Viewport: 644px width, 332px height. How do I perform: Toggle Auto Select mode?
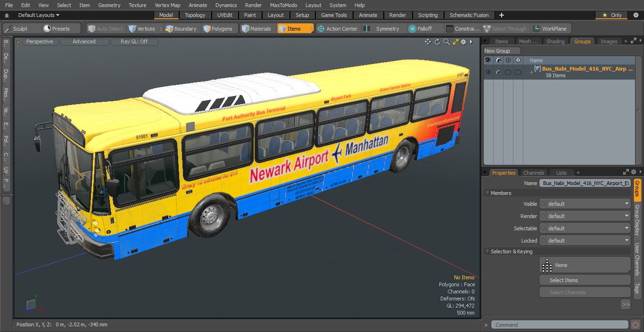click(x=105, y=29)
